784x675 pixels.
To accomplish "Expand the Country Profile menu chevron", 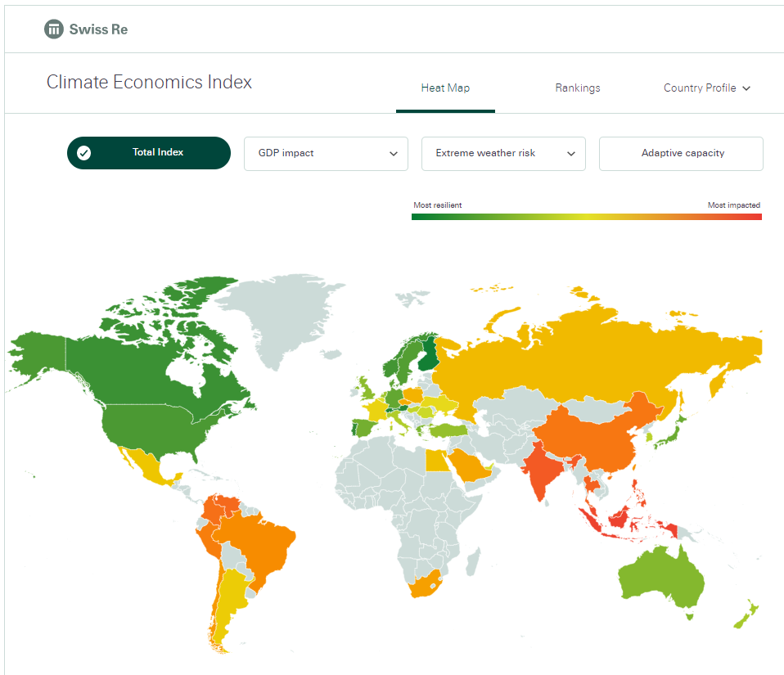I will 746,88.
